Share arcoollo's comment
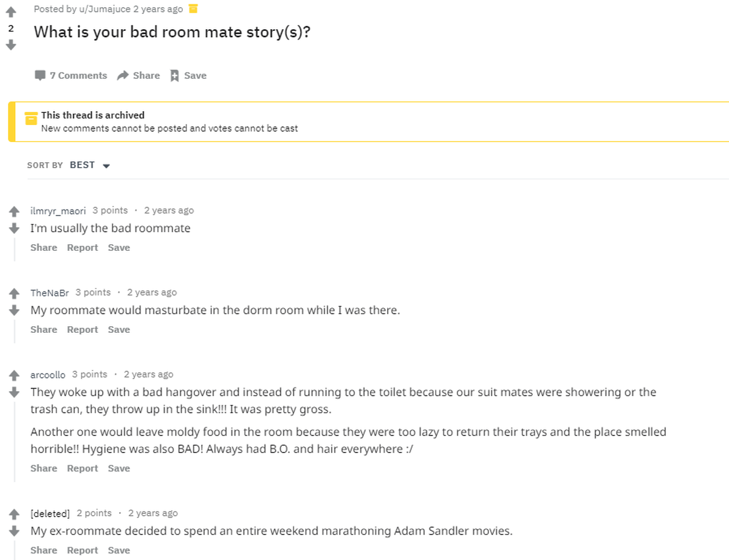729x560 pixels. click(44, 468)
